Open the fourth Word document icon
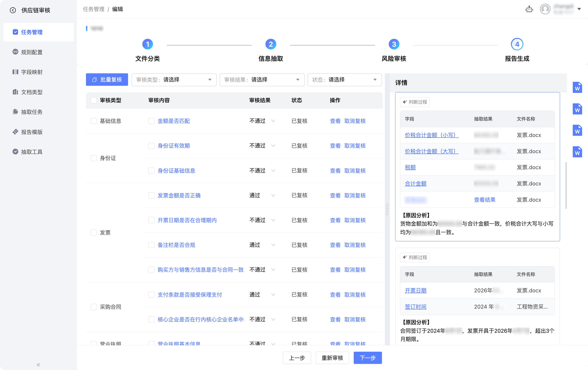The height and width of the screenshot is (370, 588). click(577, 152)
